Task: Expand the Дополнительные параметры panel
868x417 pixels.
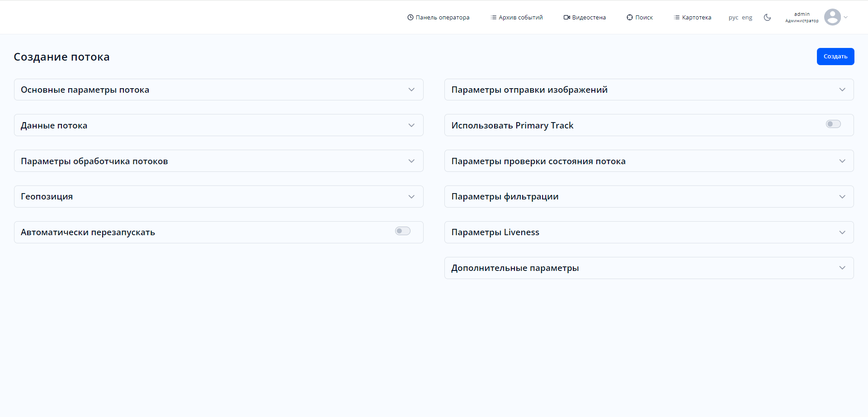Action: point(842,268)
